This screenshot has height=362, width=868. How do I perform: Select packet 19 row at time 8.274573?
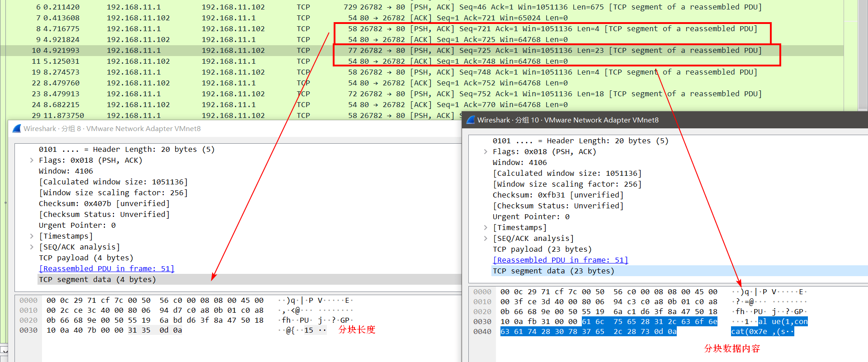[422, 72]
